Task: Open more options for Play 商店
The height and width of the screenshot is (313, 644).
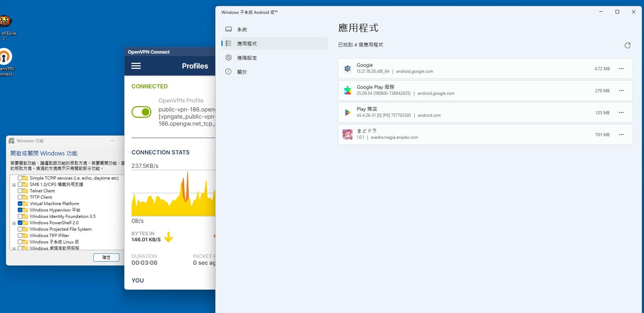Action: pyautogui.click(x=621, y=112)
